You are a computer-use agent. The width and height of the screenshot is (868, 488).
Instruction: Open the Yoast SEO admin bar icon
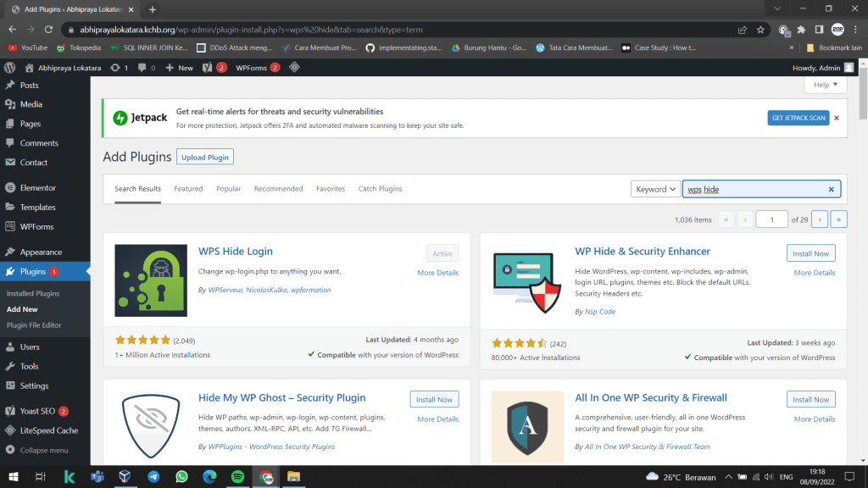point(208,68)
